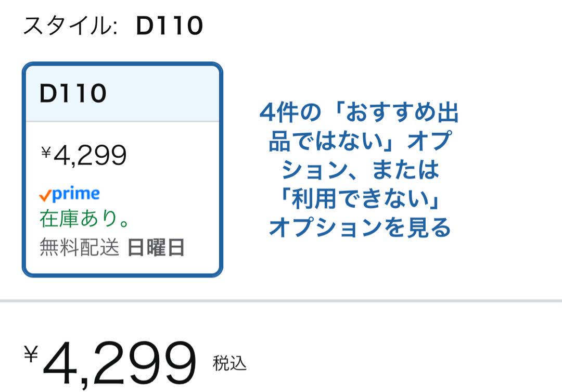Click the large yen symbol by main price
Screen dimensions: 562x392
tap(31, 354)
